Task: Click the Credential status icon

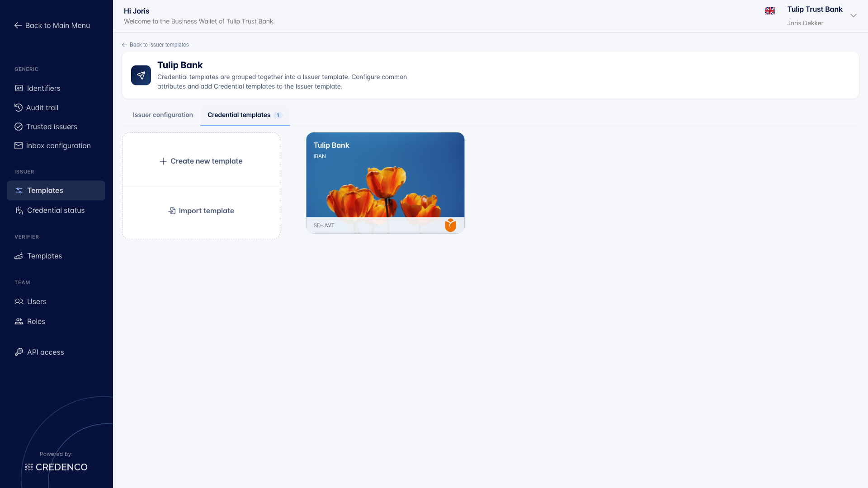Action: click(19, 210)
